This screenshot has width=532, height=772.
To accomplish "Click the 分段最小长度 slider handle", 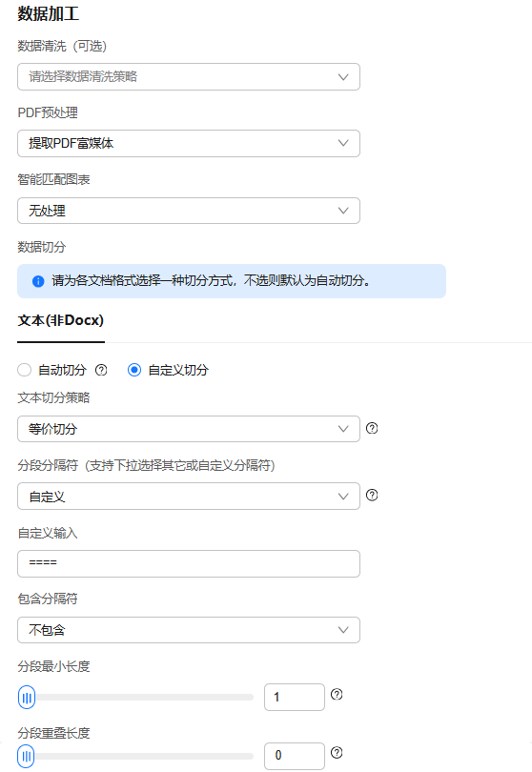I will click(27, 697).
